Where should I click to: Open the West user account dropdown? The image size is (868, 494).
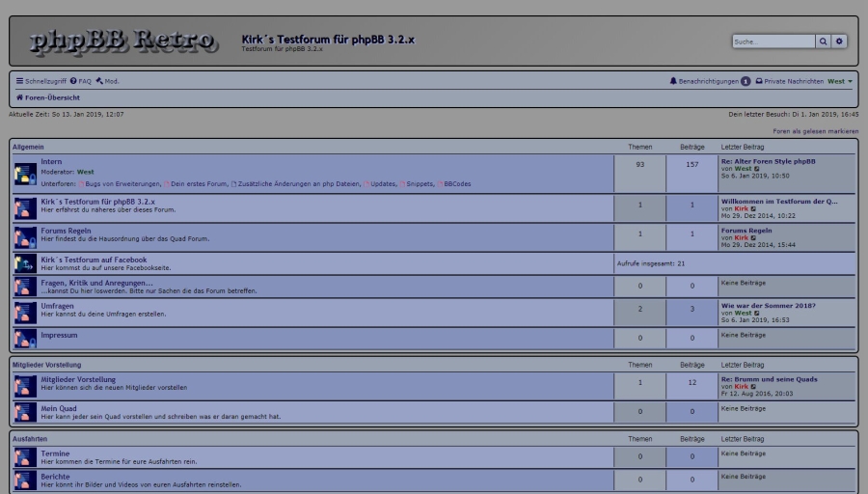click(839, 81)
